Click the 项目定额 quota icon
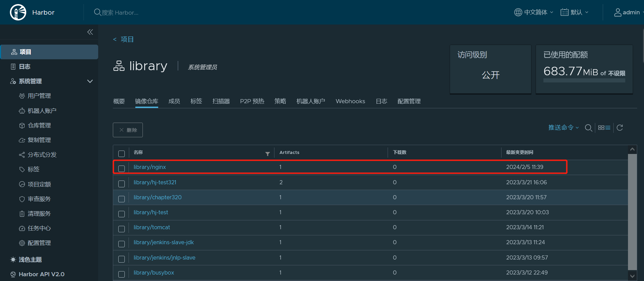This screenshot has height=281, width=644. tap(22, 184)
